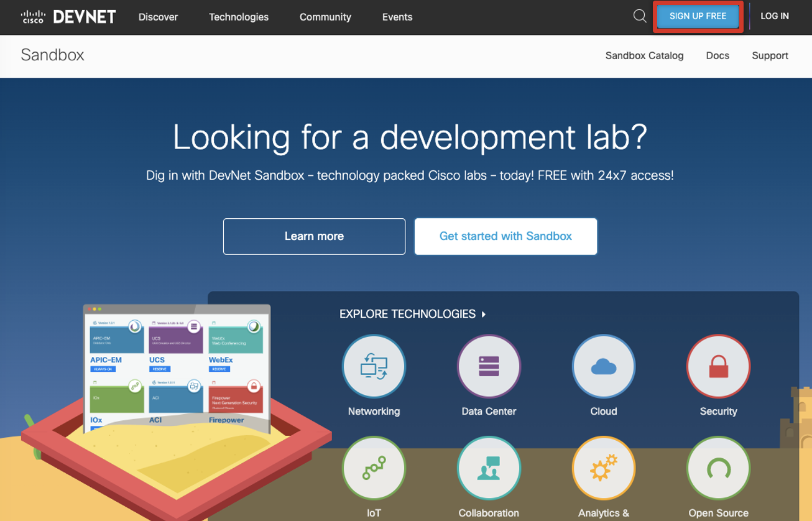Open the Open Source category icon
The width and height of the screenshot is (812, 521).
point(718,468)
